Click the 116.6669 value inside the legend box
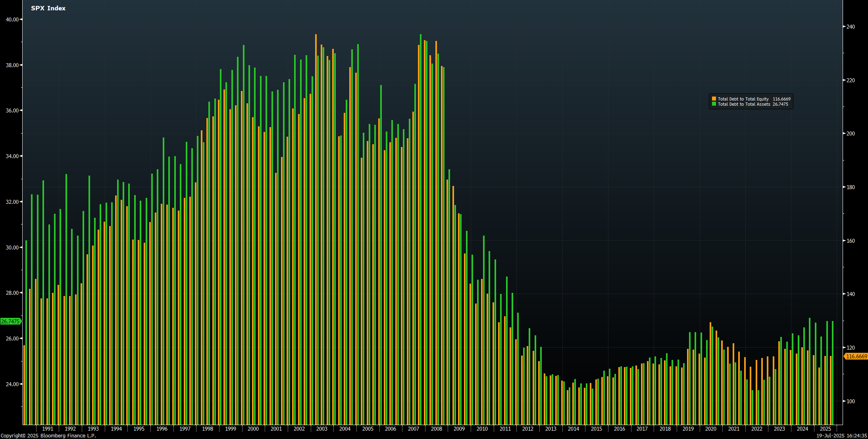The height and width of the screenshot is (439, 868). 781,99
